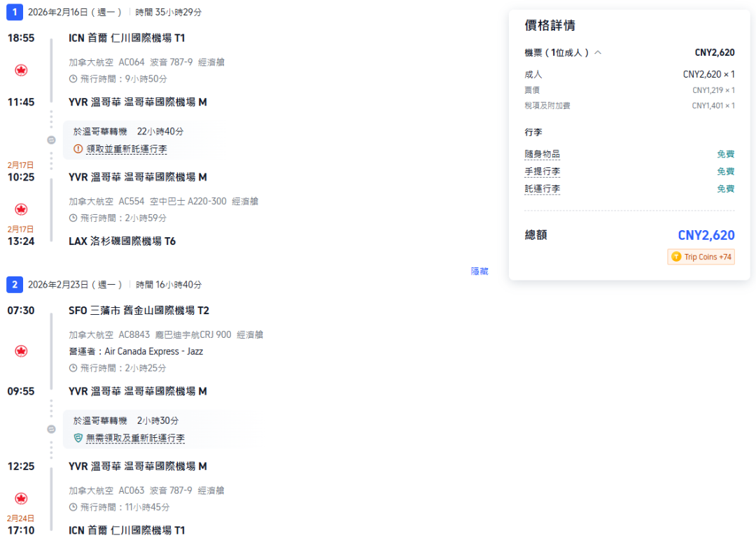Click the total price CNY2,620

tap(707, 235)
